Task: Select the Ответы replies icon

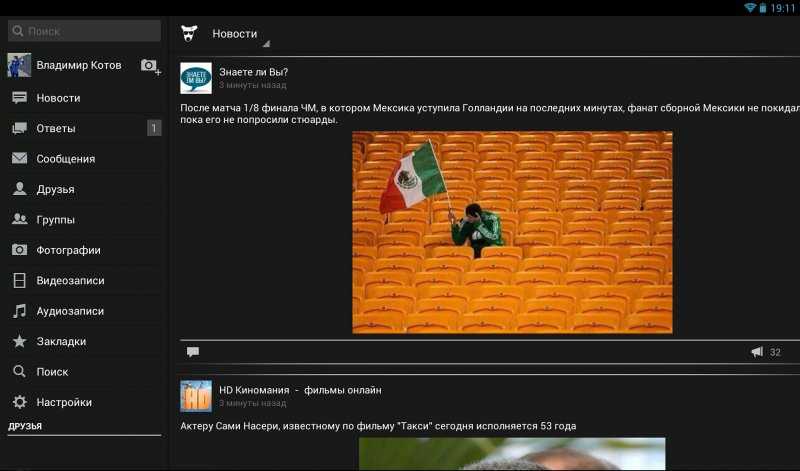Action: [19, 128]
